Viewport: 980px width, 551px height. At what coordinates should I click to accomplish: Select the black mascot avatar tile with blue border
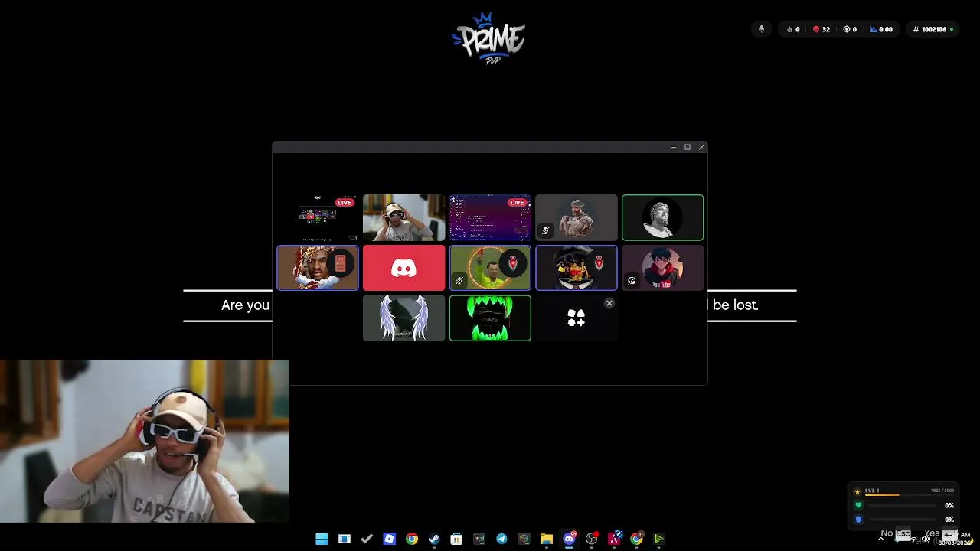coord(577,268)
